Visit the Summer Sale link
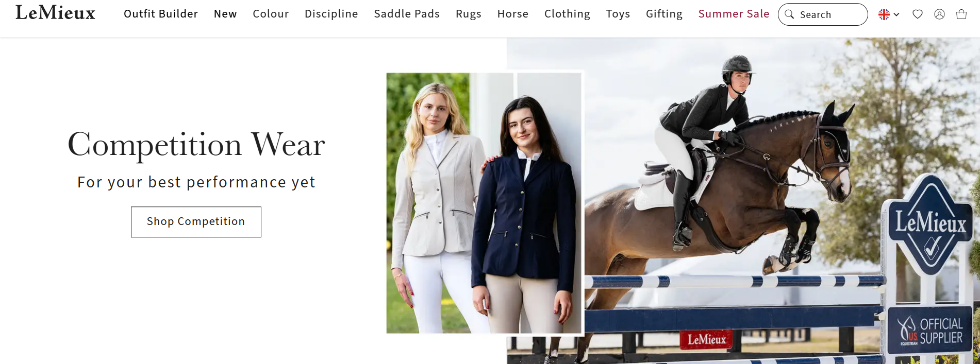 point(734,14)
